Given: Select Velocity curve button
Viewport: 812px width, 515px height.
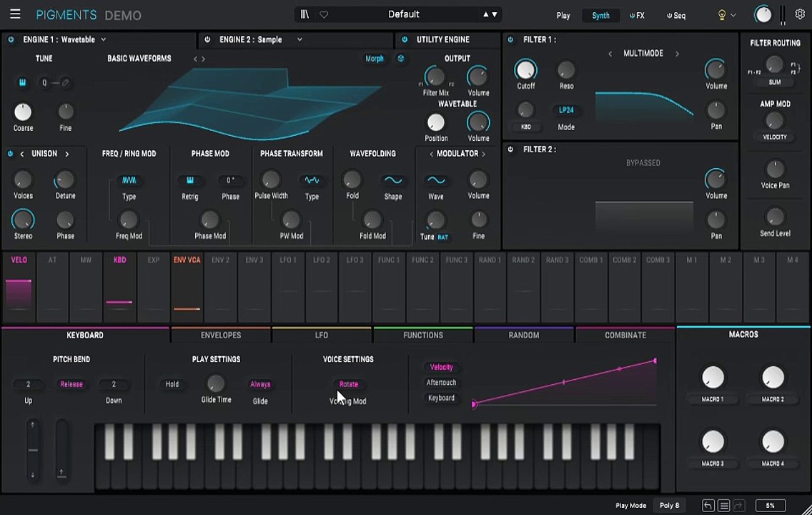Looking at the screenshot, I should point(441,367).
